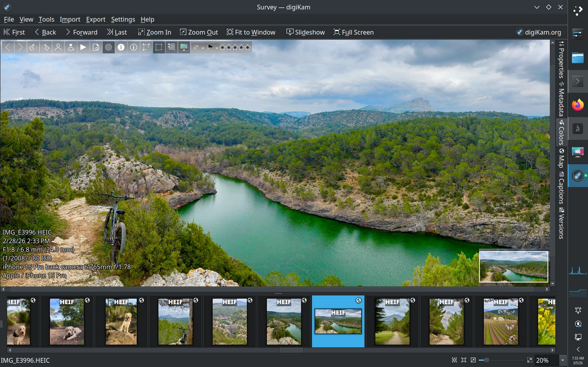
Task: Show face tags on the image
Action: 58,47
